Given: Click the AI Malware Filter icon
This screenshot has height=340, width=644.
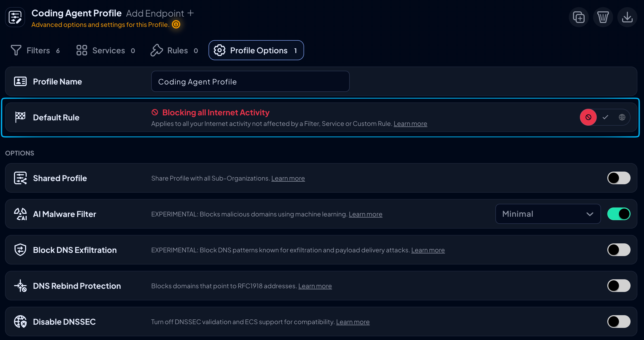Looking at the screenshot, I should click(x=20, y=214).
